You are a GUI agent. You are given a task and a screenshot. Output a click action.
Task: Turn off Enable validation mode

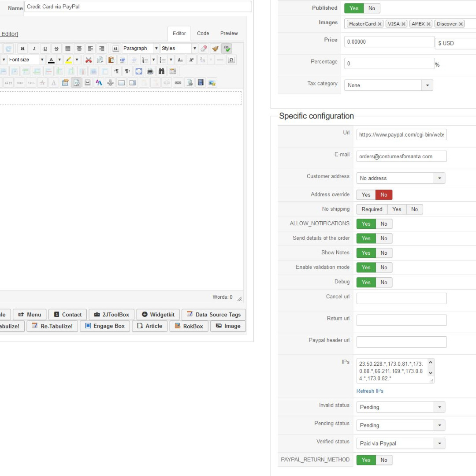(384, 268)
